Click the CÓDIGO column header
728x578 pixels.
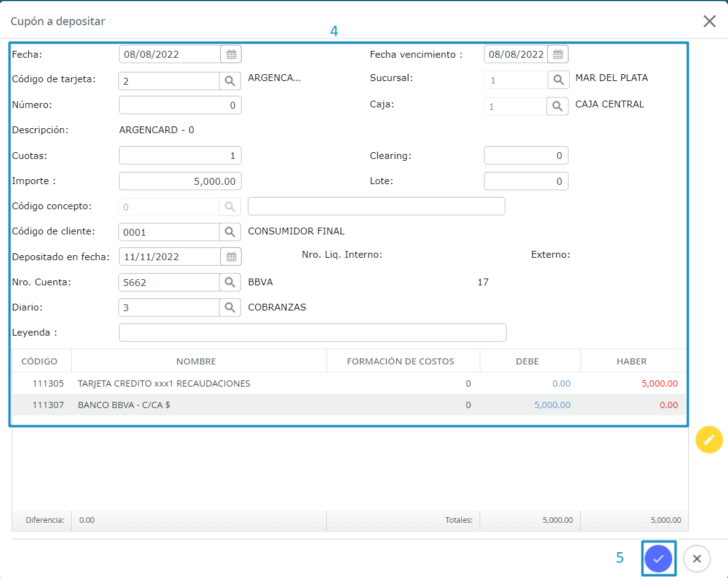coord(39,361)
